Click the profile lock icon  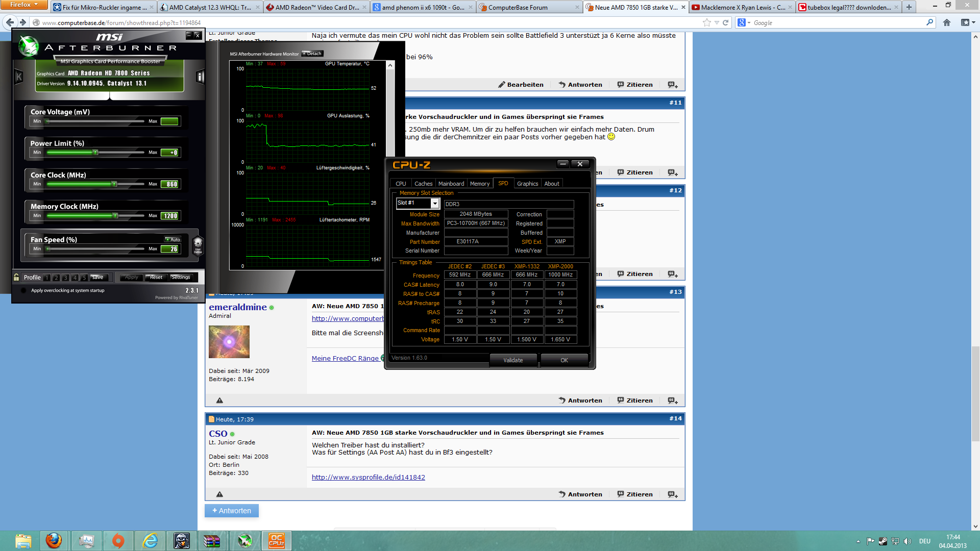click(16, 277)
